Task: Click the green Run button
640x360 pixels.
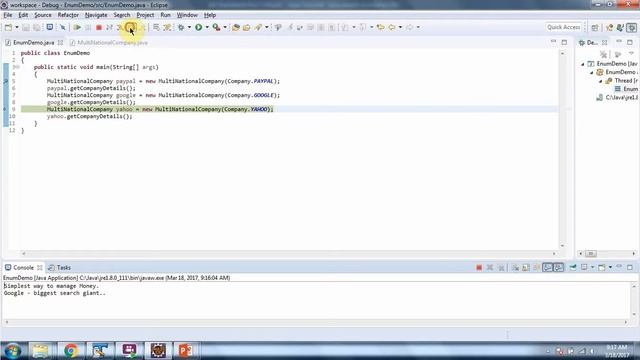Action: coord(198,27)
